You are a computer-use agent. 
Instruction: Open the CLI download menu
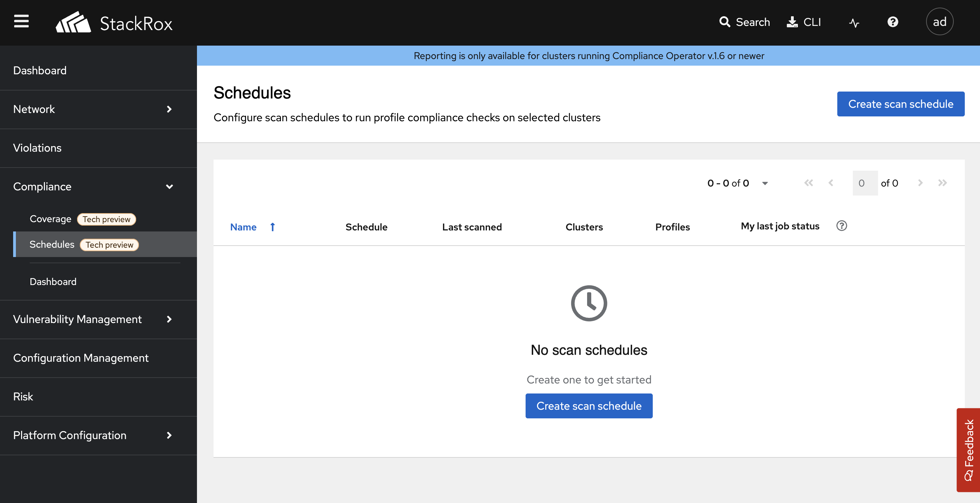(804, 22)
